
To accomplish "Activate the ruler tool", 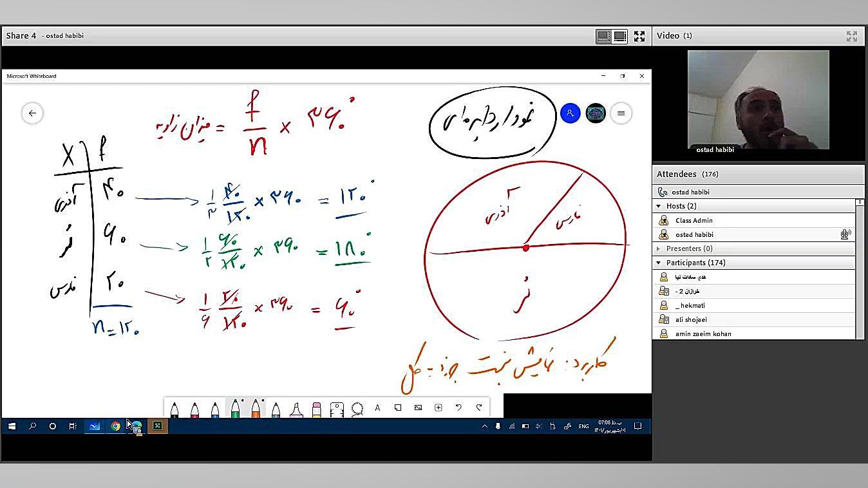I will pos(337,409).
